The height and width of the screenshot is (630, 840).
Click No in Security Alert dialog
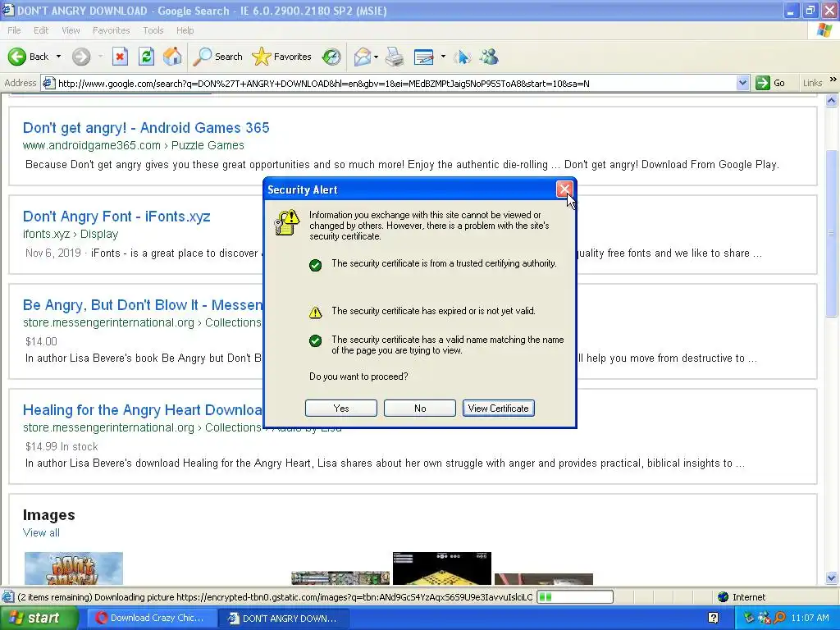(x=420, y=409)
